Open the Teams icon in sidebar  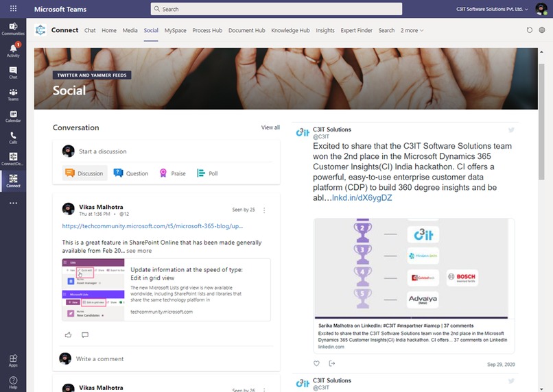[13, 94]
